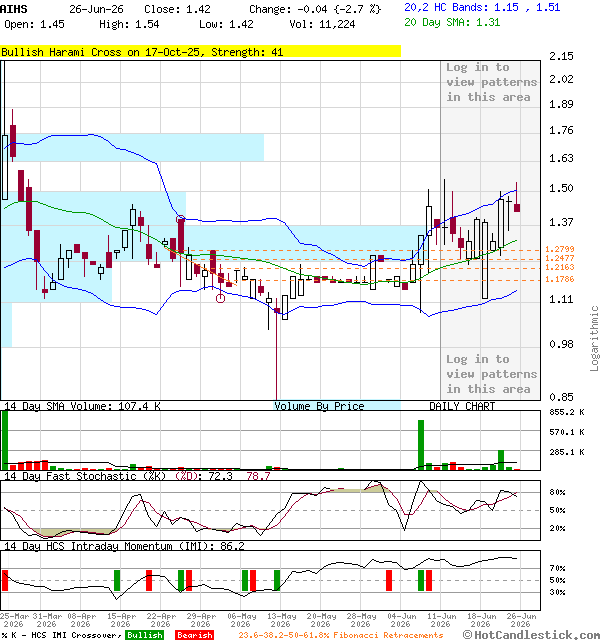Click the tallest green volume bar in June
Viewport: 600px width, 640px height.
421,445
